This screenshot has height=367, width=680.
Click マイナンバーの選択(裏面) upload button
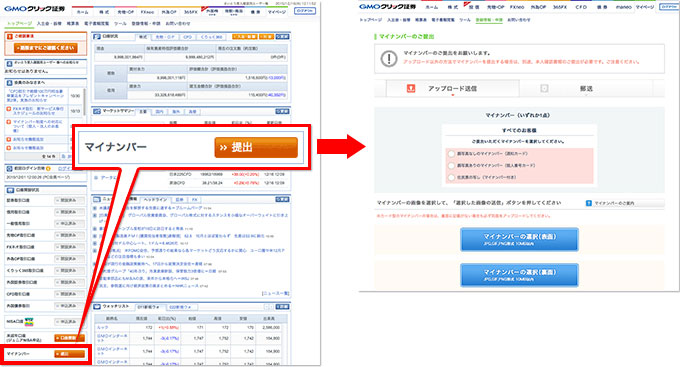(519, 275)
